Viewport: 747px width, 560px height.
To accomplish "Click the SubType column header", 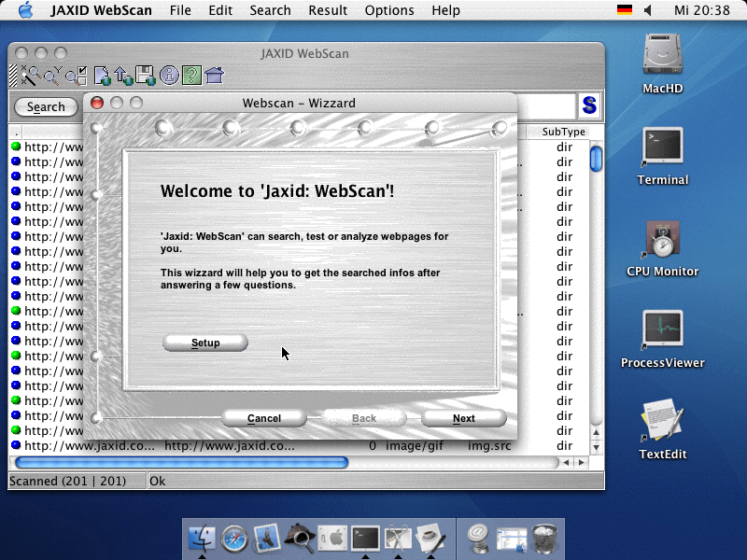I will (564, 132).
